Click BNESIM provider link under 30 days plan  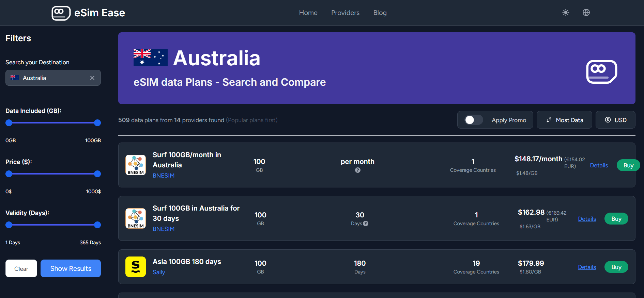click(x=164, y=229)
